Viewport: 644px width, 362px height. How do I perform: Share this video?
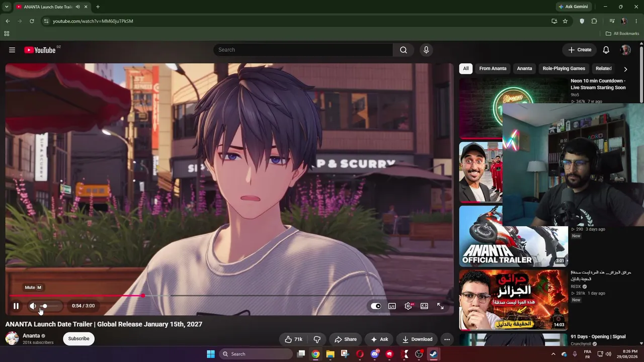click(x=346, y=339)
